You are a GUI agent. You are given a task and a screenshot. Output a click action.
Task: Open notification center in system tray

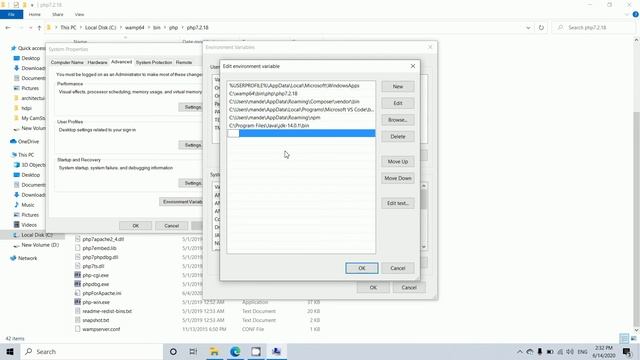click(627, 351)
